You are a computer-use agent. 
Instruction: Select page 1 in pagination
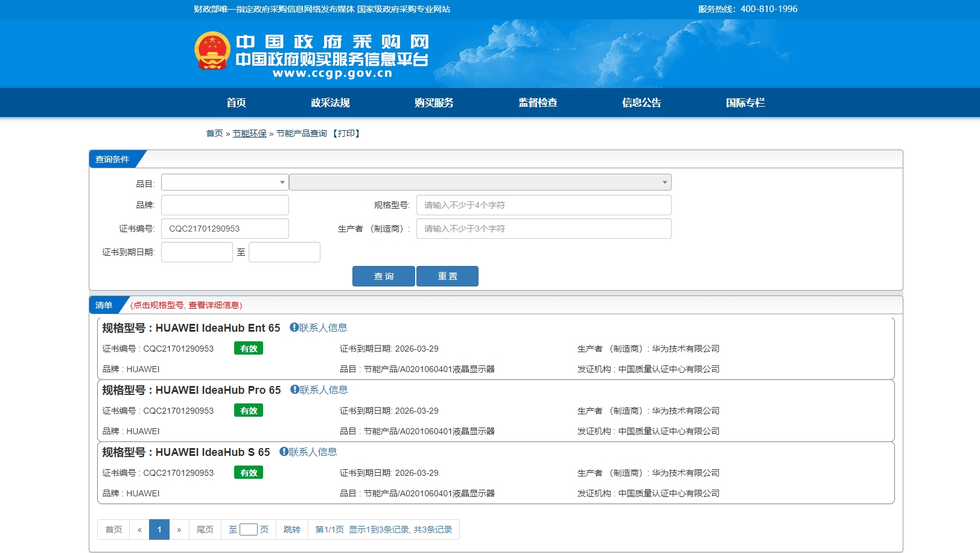(x=159, y=529)
